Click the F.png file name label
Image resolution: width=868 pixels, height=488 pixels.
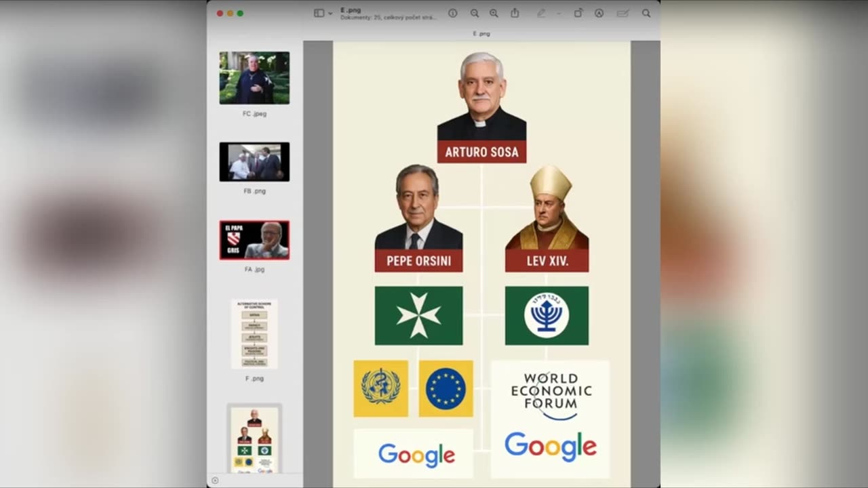254,379
